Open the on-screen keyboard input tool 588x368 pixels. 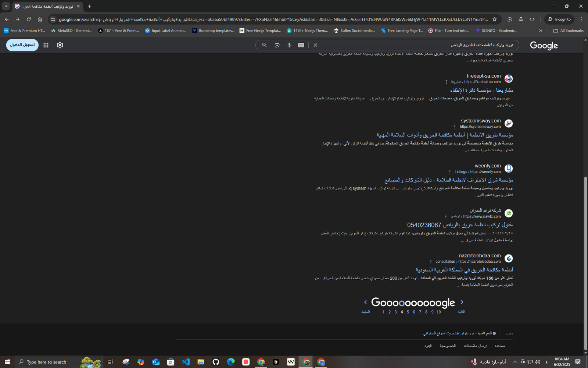(301, 45)
